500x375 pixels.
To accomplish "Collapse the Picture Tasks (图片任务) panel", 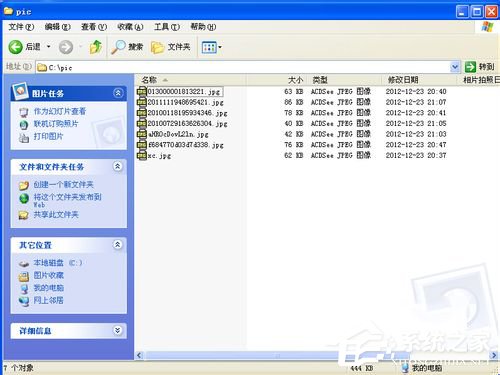I will (117, 93).
